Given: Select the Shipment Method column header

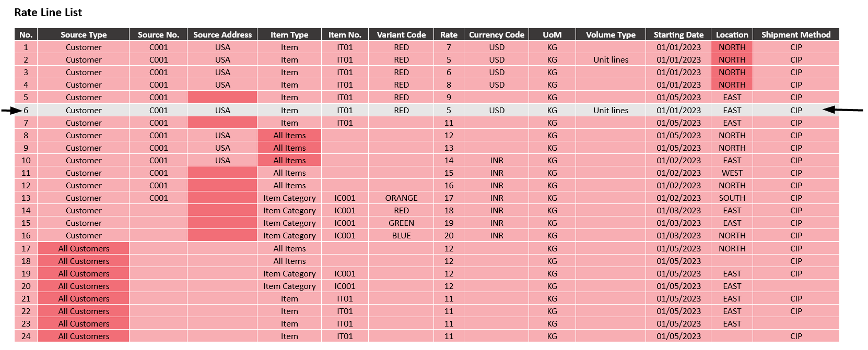Looking at the screenshot, I should tap(795, 34).
